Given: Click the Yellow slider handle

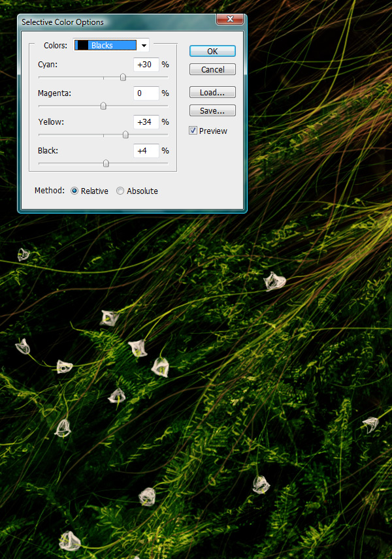Looking at the screenshot, I should pos(125,135).
